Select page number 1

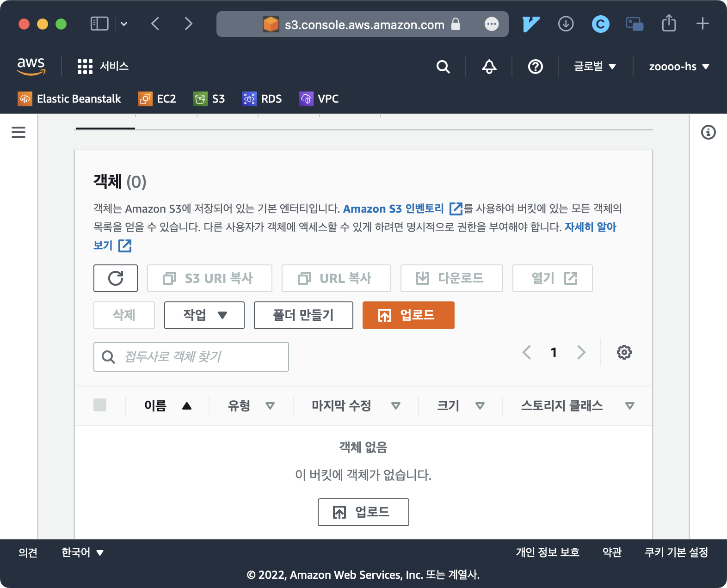(554, 352)
